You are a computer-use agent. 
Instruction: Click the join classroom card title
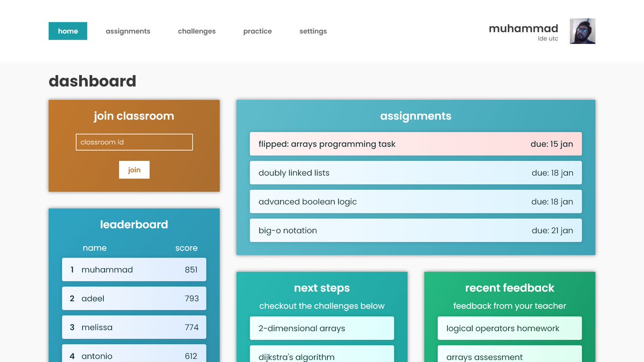pyautogui.click(x=134, y=116)
